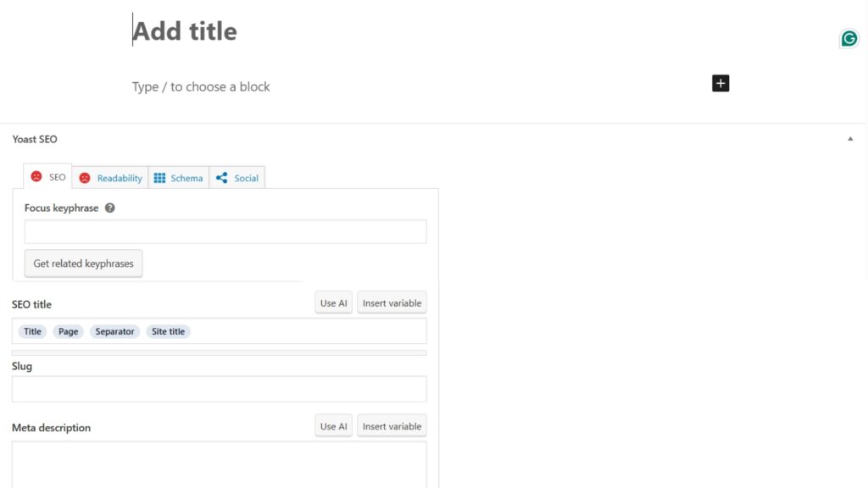Click Use AI next to SEO title

(x=333, y=303)
